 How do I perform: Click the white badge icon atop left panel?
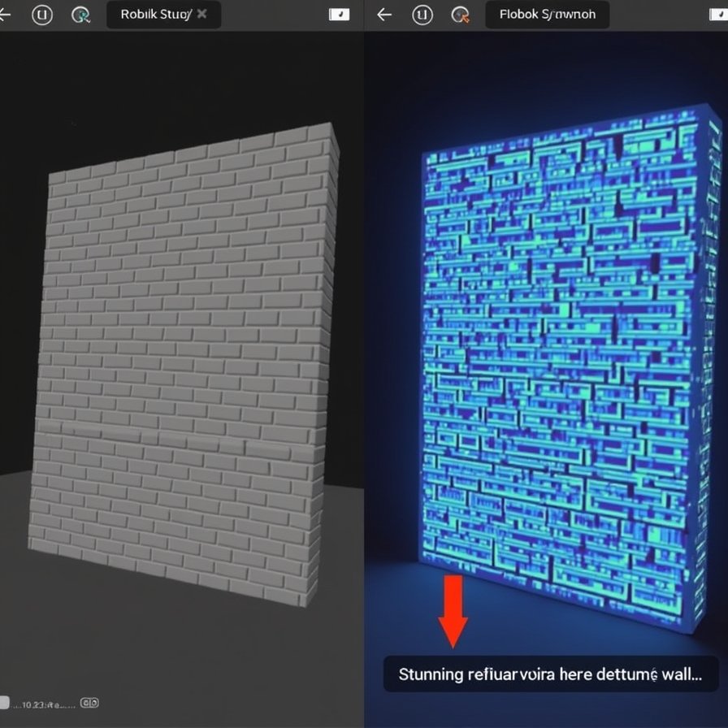[x=339, y=15]
